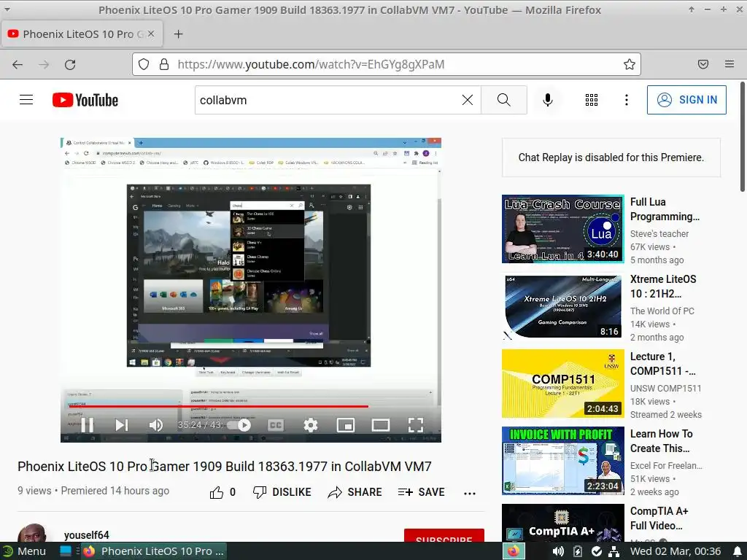Open tracking protection shield panel

[144, 64]
